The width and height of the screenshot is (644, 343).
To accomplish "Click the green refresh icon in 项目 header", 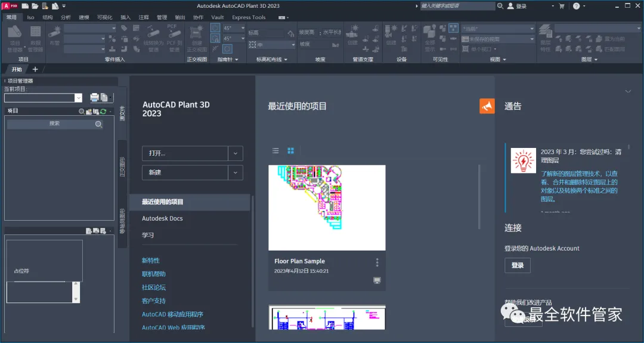I will coord(103,112).
